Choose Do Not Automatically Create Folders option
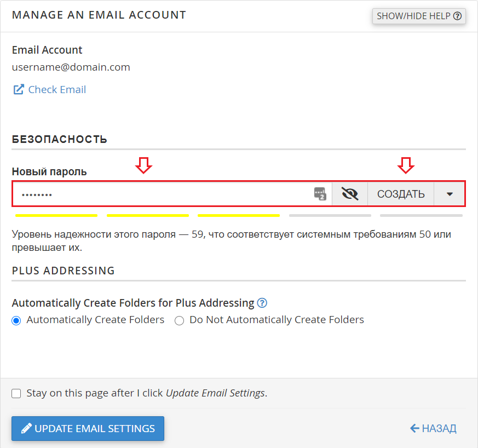478x448 pixels. pos(179,320)
